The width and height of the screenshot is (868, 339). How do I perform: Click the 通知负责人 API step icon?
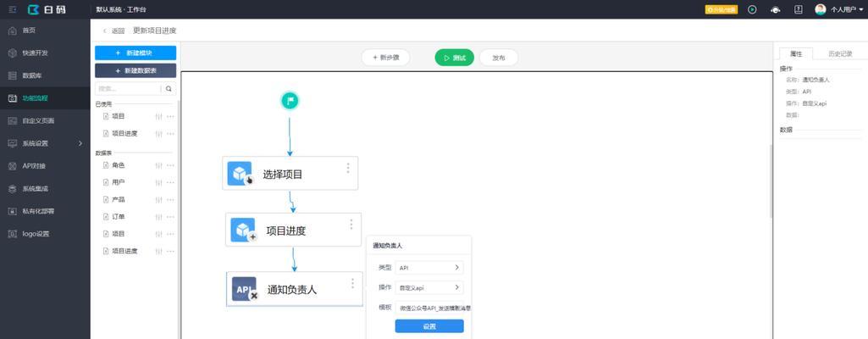(244, 289)
